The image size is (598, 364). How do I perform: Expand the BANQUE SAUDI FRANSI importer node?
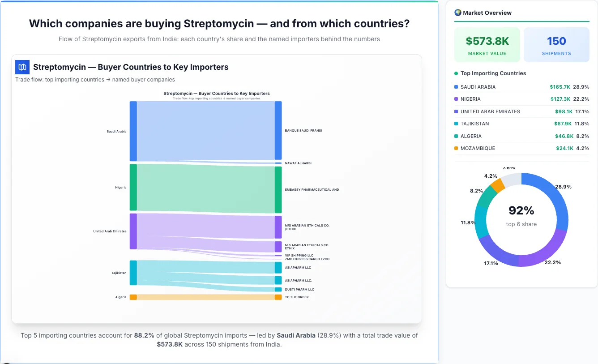click(278, 130)
